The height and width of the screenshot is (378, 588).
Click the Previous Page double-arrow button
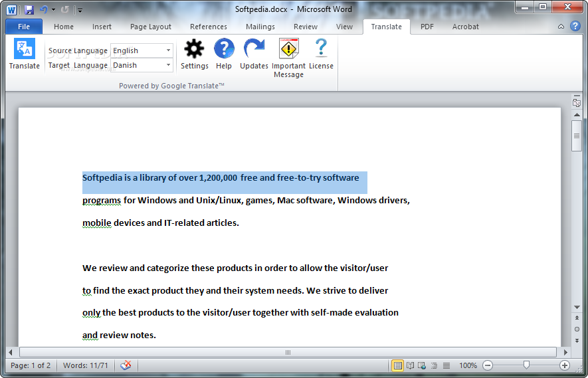coord(577,318)
